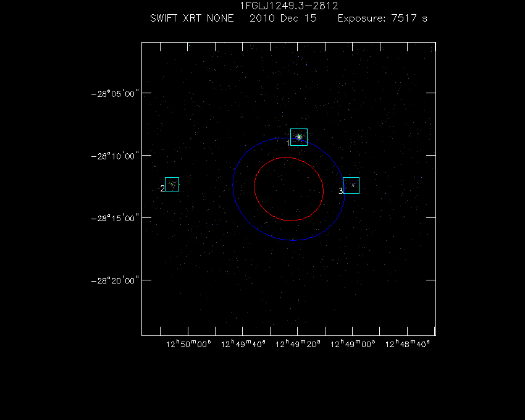Click the observation date 2010 Dec 15
The image size is (525, 420).
point(283,18)
